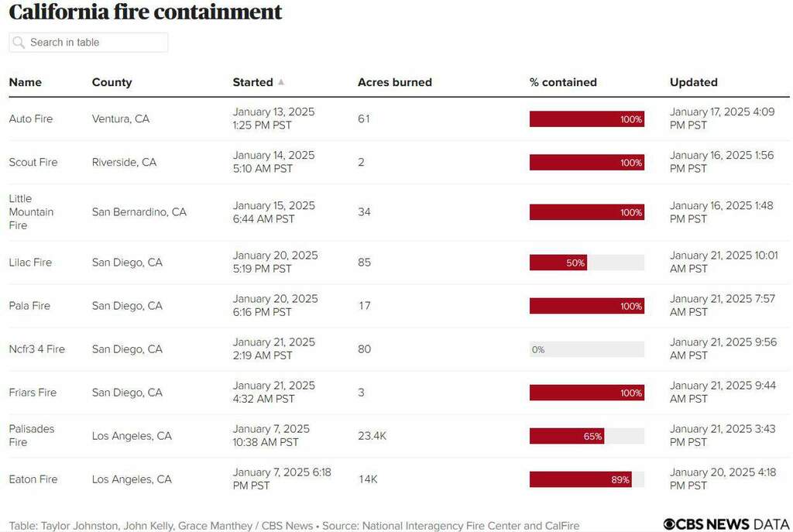
Task: Click Ncfr3 4 Fire 0% bar
Action: [x=586, y=349]
